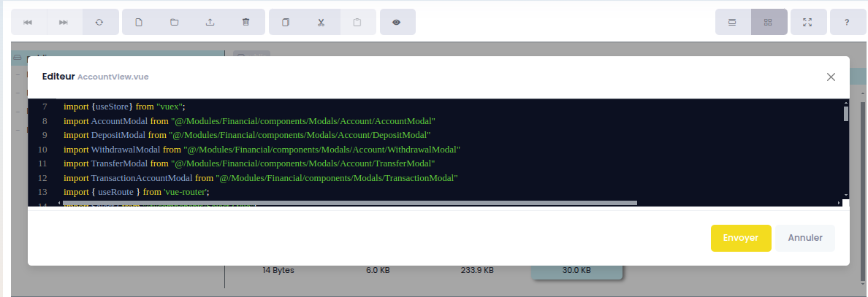Viewport: 868px width, 297px height.
Task: Click the code line importing useRoute
Action: [x=136, y=192]
